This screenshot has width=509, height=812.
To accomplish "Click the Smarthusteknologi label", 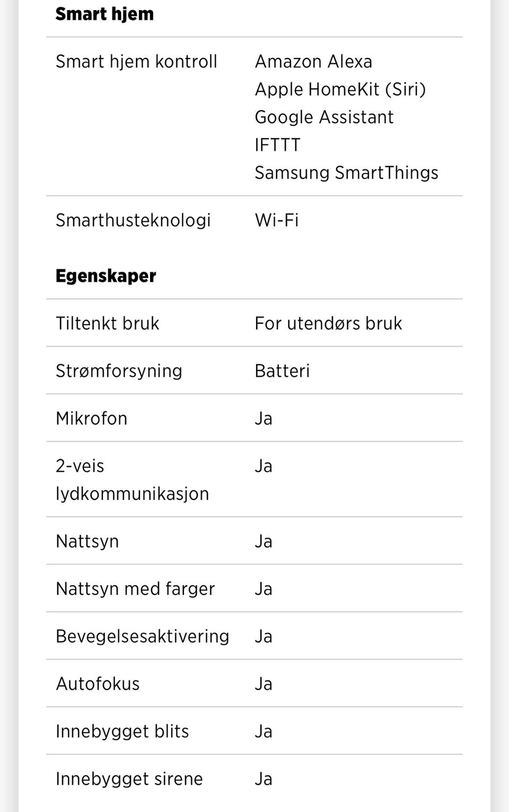I will tap(133, 220).
